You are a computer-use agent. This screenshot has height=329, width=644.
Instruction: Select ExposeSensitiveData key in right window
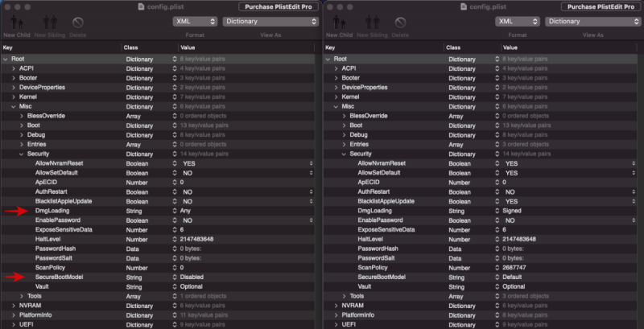(x=386, y=230)
